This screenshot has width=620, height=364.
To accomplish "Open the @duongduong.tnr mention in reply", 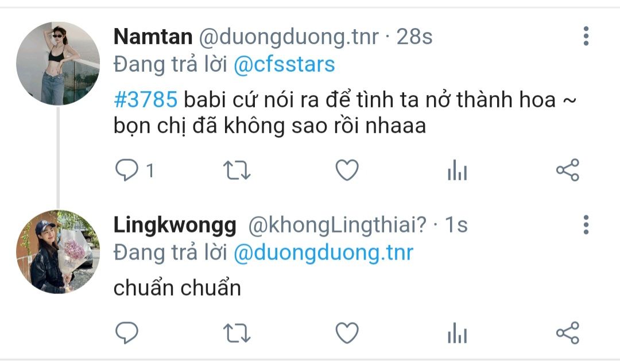I will [323, 253].
